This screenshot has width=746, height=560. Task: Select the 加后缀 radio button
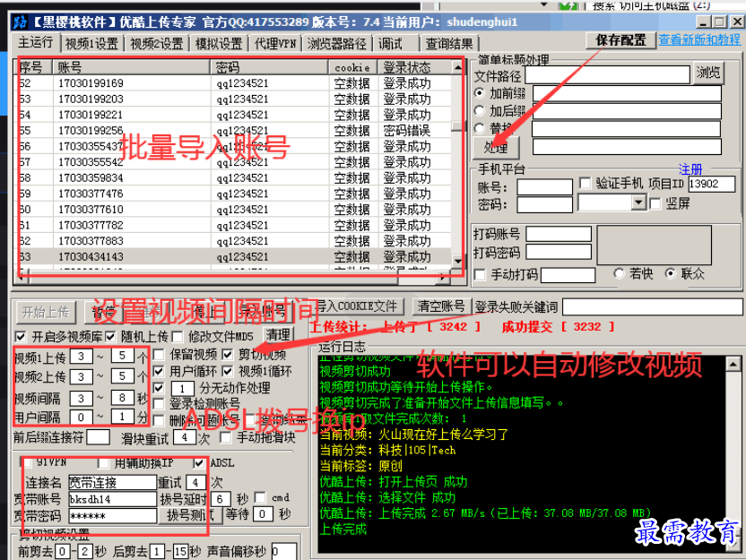click(x=480, y=111)
